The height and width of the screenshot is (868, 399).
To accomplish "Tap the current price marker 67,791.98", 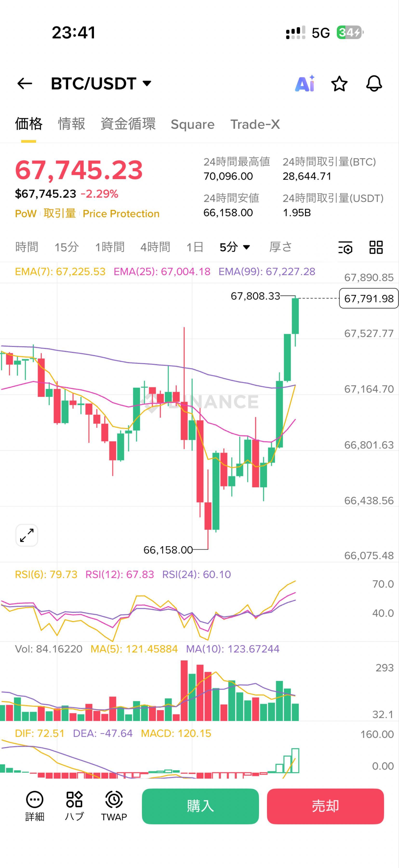I will [369, 298].
